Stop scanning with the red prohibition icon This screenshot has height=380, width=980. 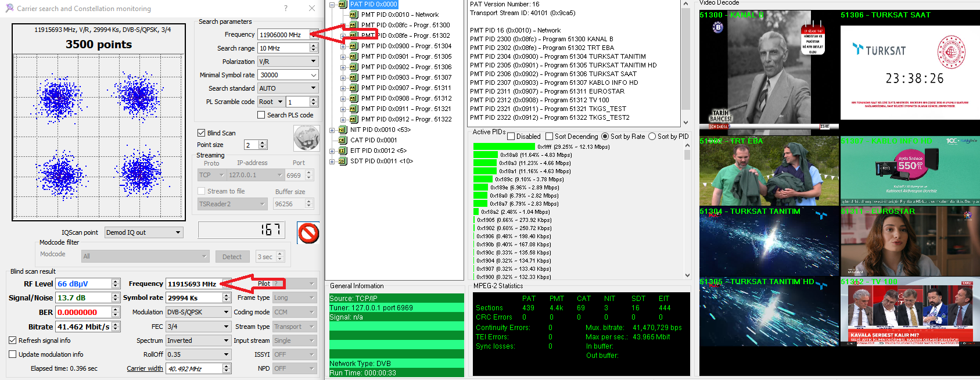[308, 232]
